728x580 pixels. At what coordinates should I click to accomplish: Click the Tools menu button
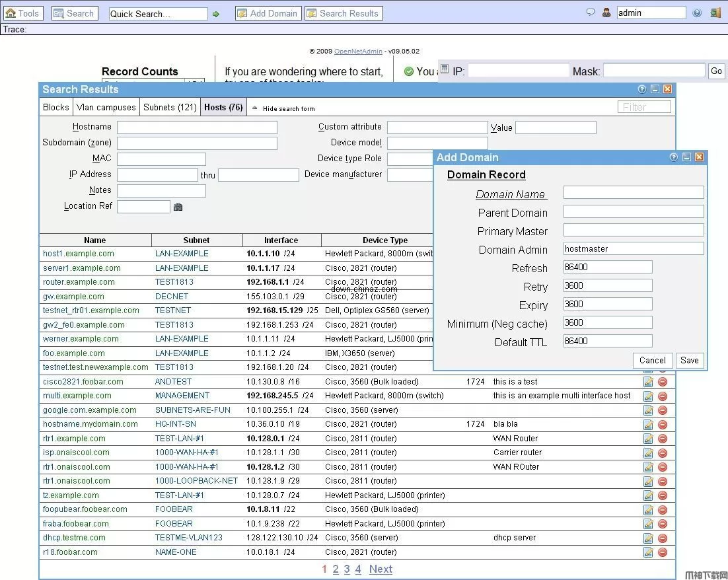click(23, 13)
